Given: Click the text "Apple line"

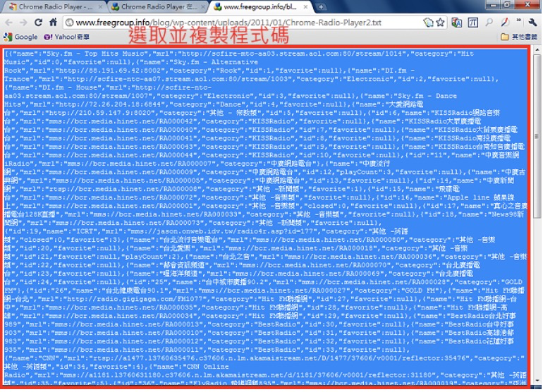Looking at the screenshot, I should [x=468, y=197].
